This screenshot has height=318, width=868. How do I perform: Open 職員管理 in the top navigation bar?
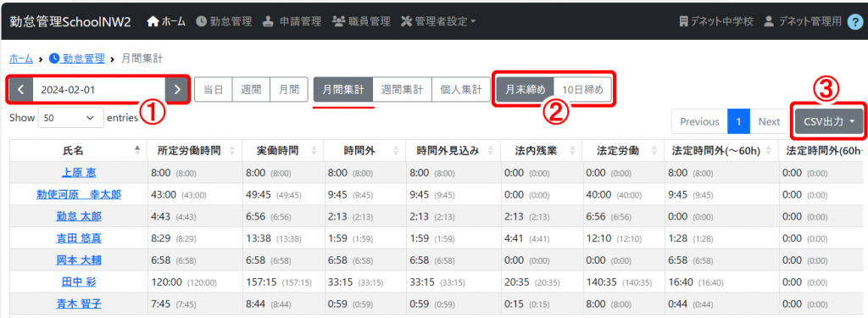coord(361,21)
